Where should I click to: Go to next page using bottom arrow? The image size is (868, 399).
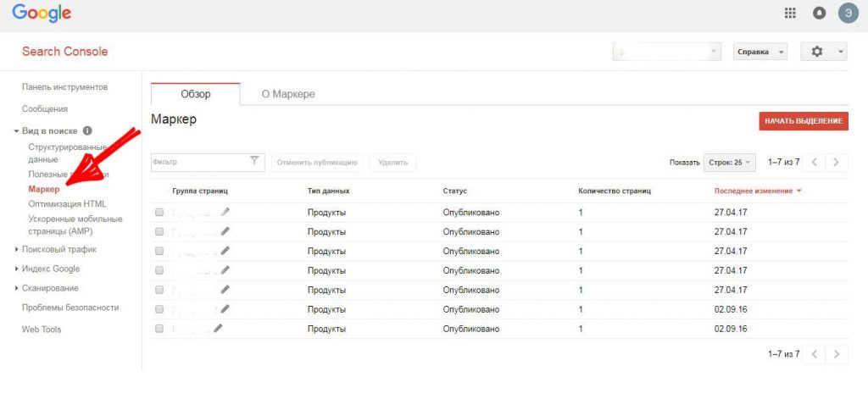(x=837, y=354)
